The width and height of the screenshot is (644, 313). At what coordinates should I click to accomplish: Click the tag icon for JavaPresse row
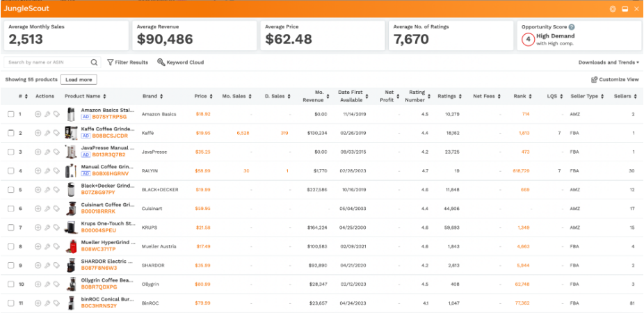point(56,152)
